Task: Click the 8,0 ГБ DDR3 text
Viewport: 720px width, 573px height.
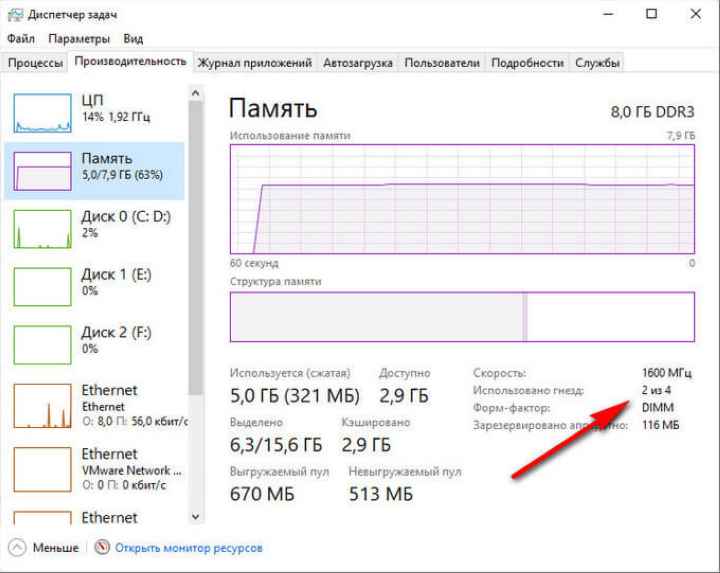Action: tap(652, 112)
